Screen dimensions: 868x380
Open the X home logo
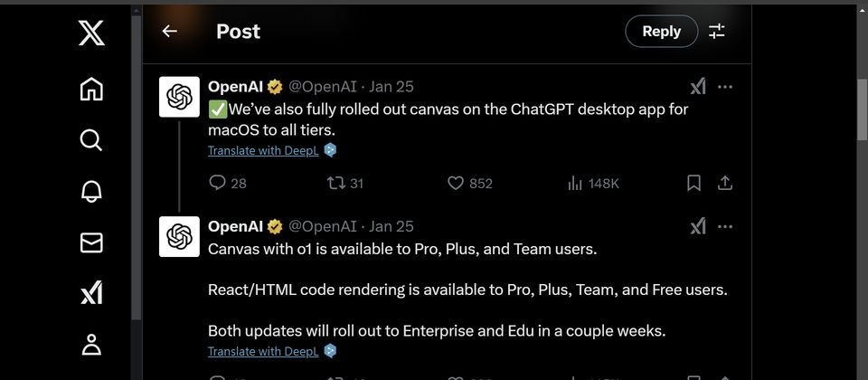[91, 33]
